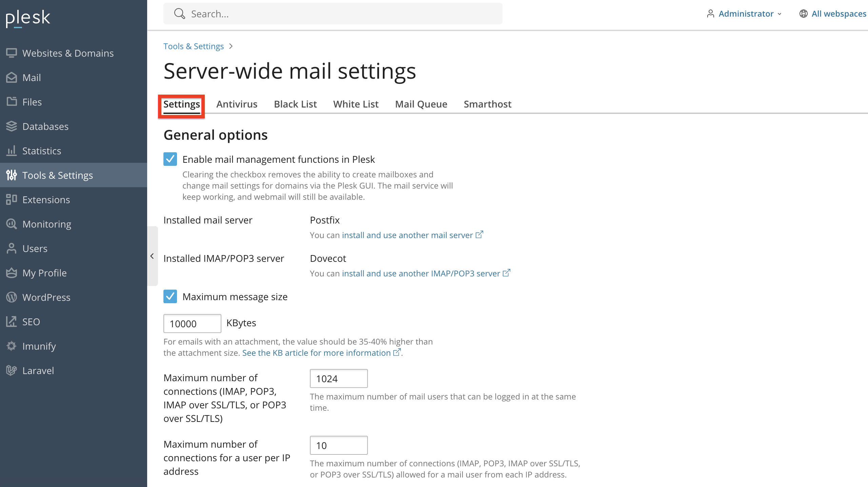Open the Smarthost tab
Image resolution: width=868 pixels, height=487 pixels.
pyautogui.click(x=488, y=104)
